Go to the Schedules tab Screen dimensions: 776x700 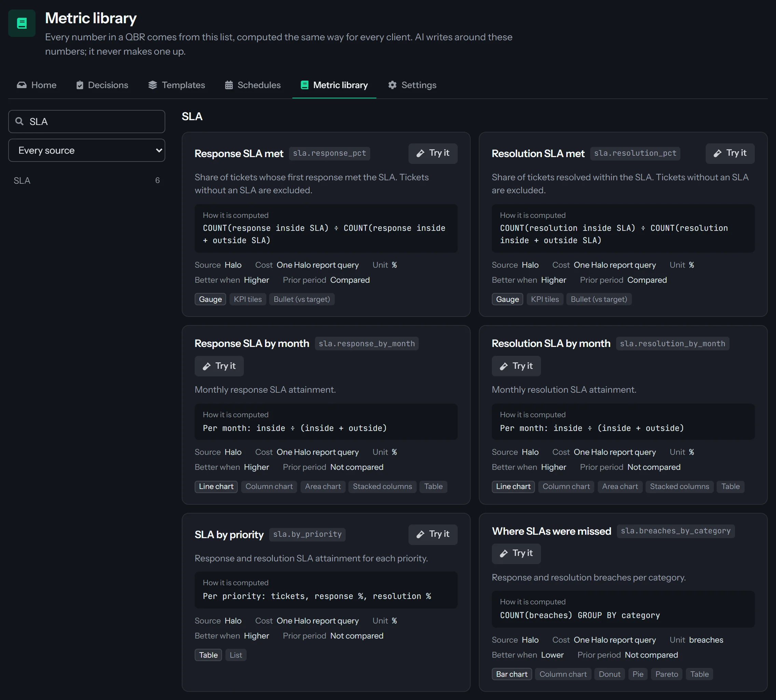pyautogui.click(x=253, y=85)
